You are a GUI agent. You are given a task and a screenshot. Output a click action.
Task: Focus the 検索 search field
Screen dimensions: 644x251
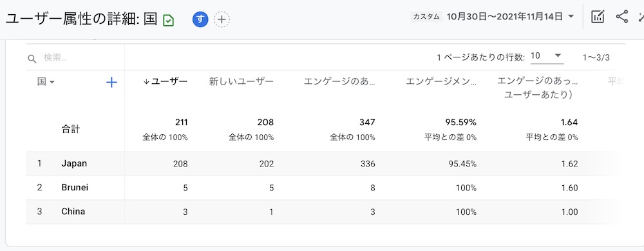coord(82,58)
